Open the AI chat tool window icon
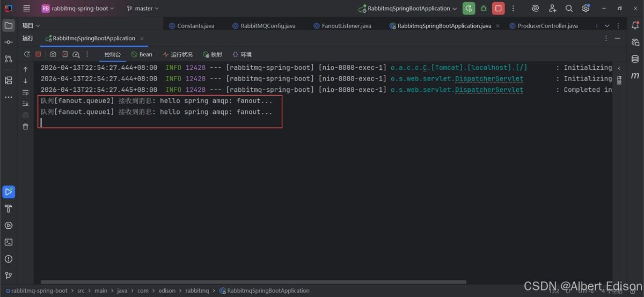 tap(635, 42)
